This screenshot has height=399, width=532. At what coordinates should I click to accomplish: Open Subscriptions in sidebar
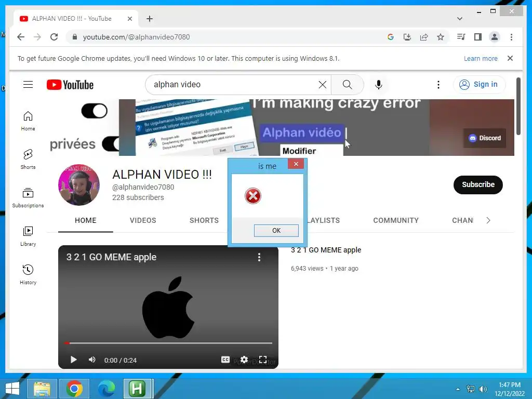(x=28, y=197)
